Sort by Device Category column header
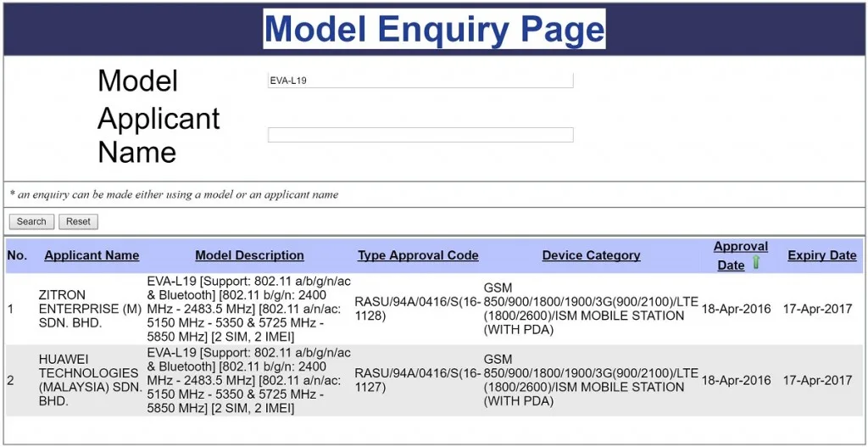This screenshot has height=447, width=868. (x=591, y=255)
